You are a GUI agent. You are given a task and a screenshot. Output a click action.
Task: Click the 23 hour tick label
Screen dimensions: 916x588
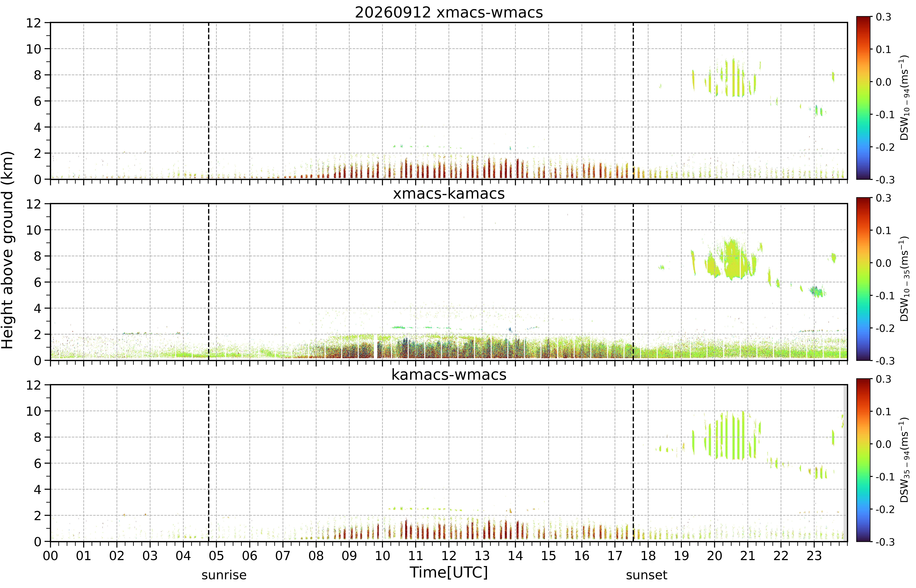coord(814,556)
